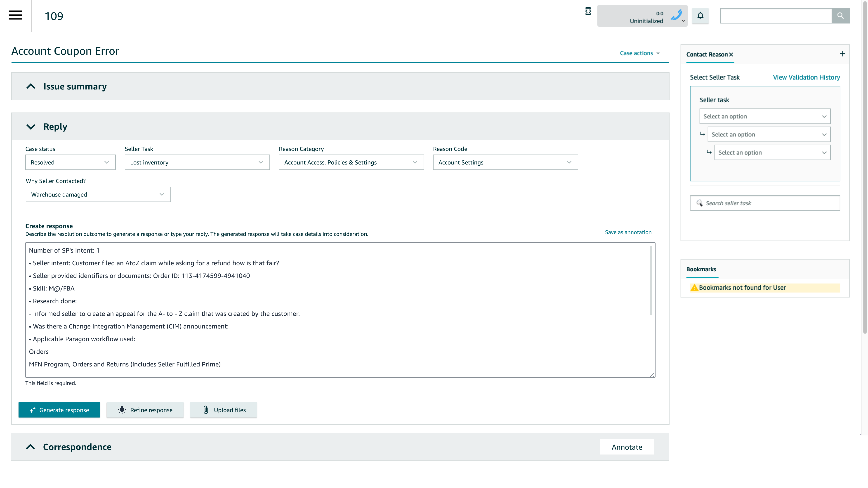Close the Contact Reason tab

point(731,54)
